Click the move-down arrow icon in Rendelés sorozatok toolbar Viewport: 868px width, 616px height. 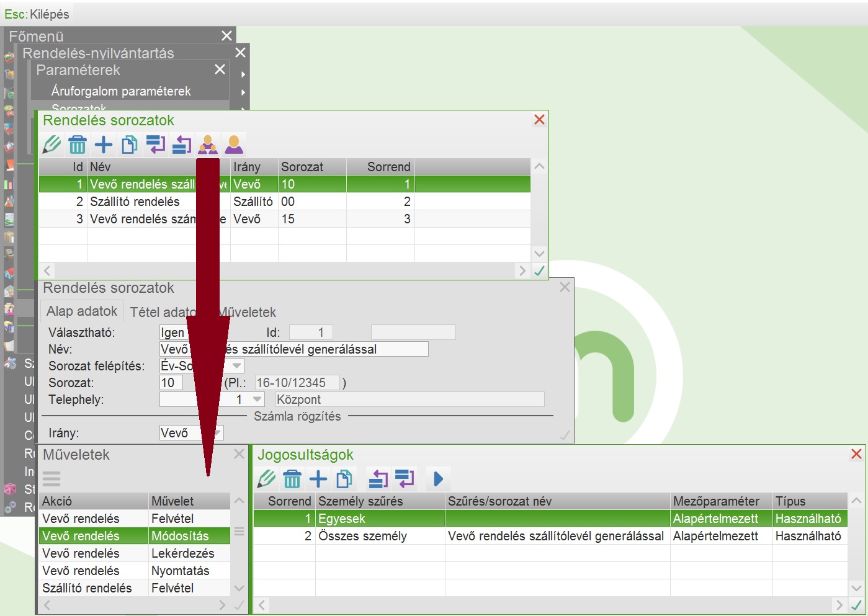pyautogui.click(x=156, y=145)
